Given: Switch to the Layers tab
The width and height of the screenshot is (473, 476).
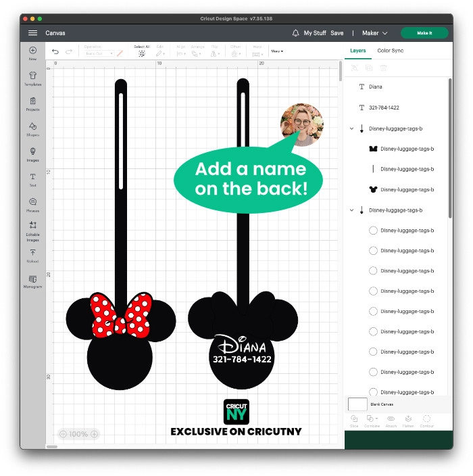Looking at the screenshot, I should point(357,51).
